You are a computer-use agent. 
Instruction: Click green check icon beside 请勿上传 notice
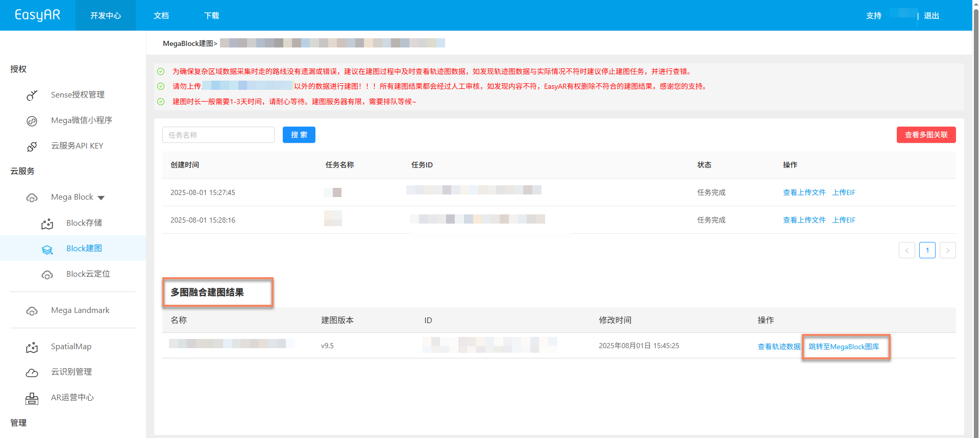click(x=161, y=86)
